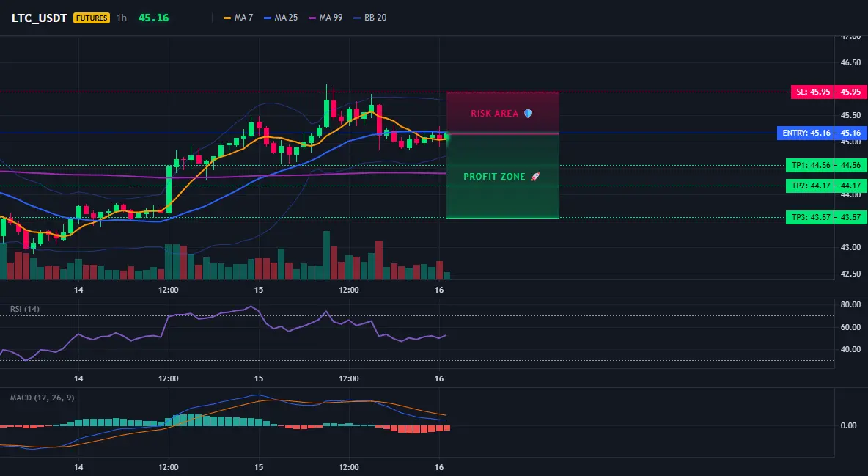Toggle the MA 99 legend item
The height and width of the screenshot is (476, 868).
coord(325,18)
